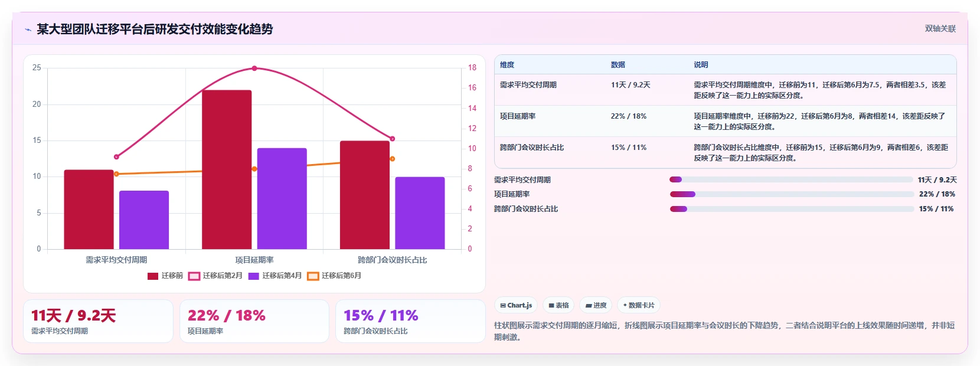980x366 pixels.
Task: Click the Chart.js tag chip
Action: pyautogui.click(x=516, y=305)
